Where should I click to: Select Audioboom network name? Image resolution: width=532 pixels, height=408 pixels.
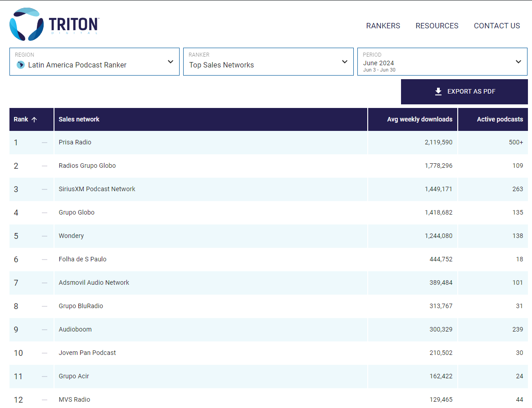[75, 329]
